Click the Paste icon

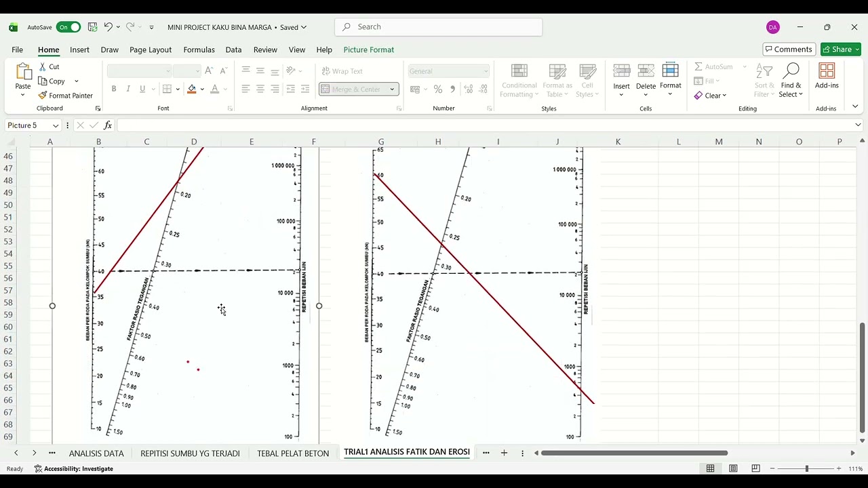click(x=23, y=72)
